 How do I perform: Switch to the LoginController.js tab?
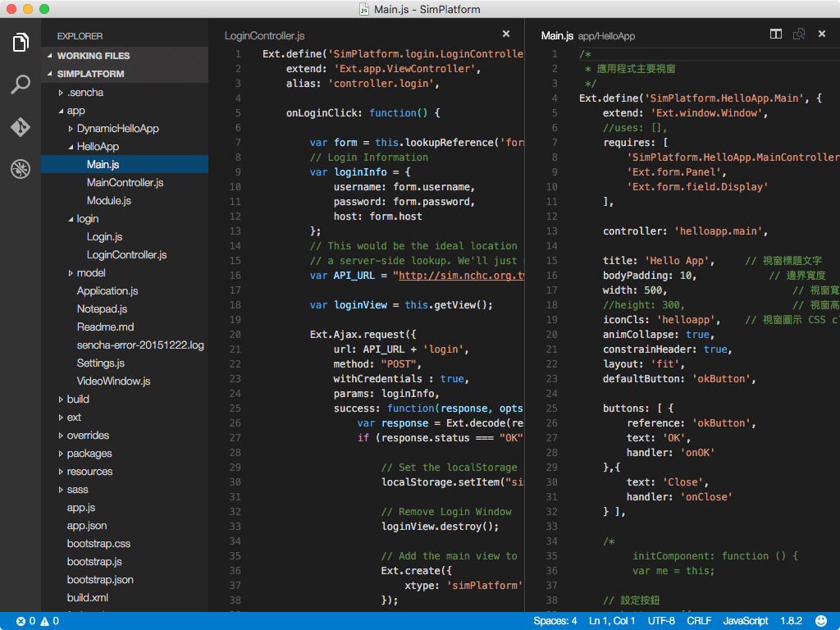point(264,35)
